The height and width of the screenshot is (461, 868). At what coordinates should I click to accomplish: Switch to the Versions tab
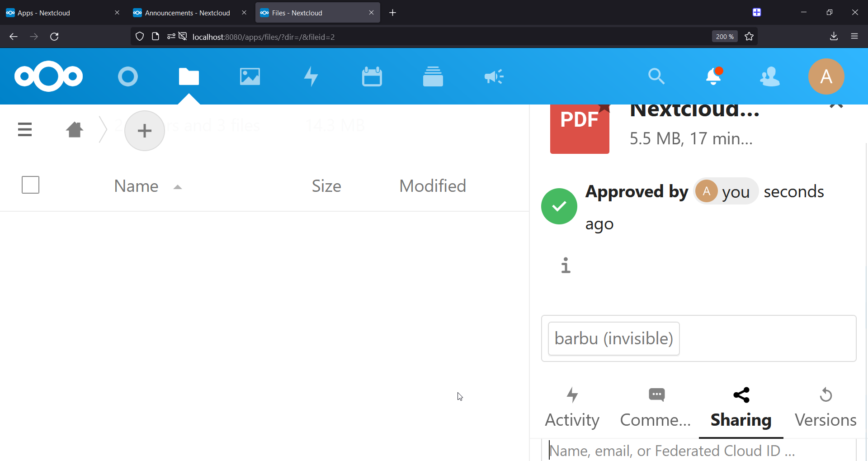tap(826, 407)
